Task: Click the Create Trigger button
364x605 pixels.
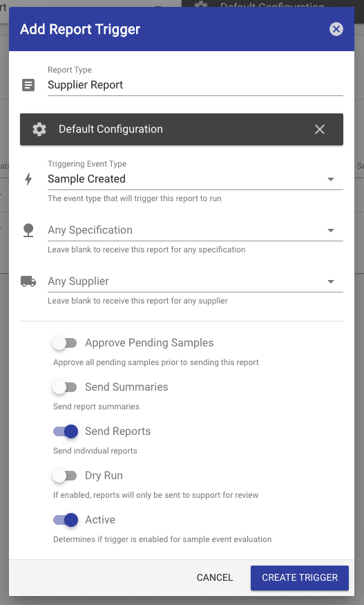Action: [300, 578]
